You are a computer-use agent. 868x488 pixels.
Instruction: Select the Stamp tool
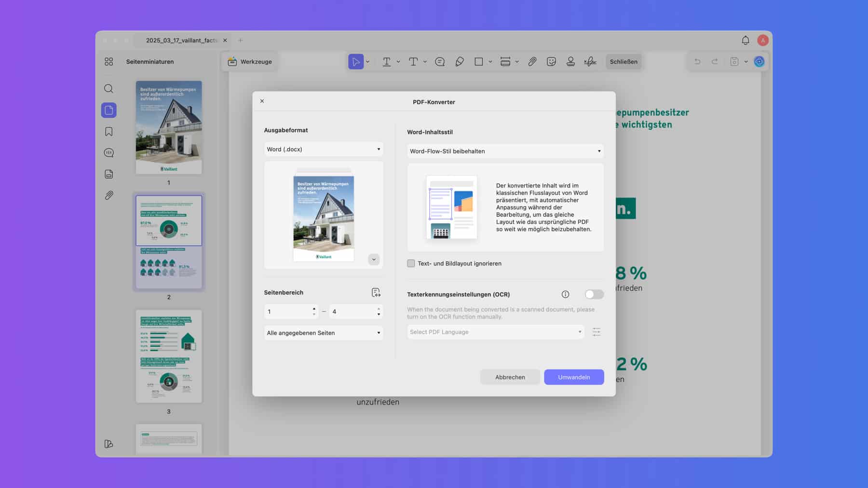click(x=571, y=61)
